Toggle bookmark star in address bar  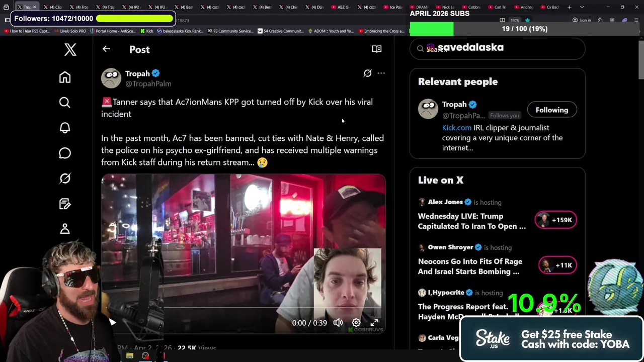527,20
